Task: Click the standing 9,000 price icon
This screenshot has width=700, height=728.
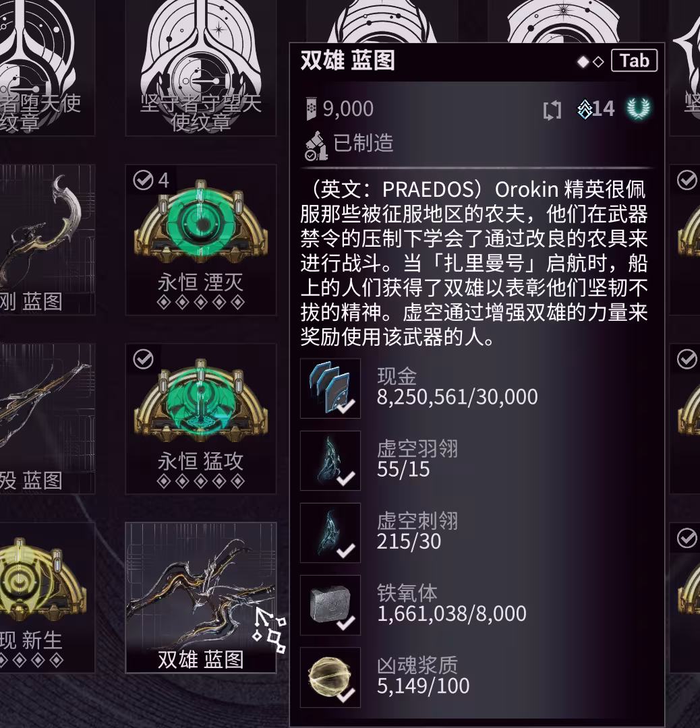Action: click(x=311, y=109)
